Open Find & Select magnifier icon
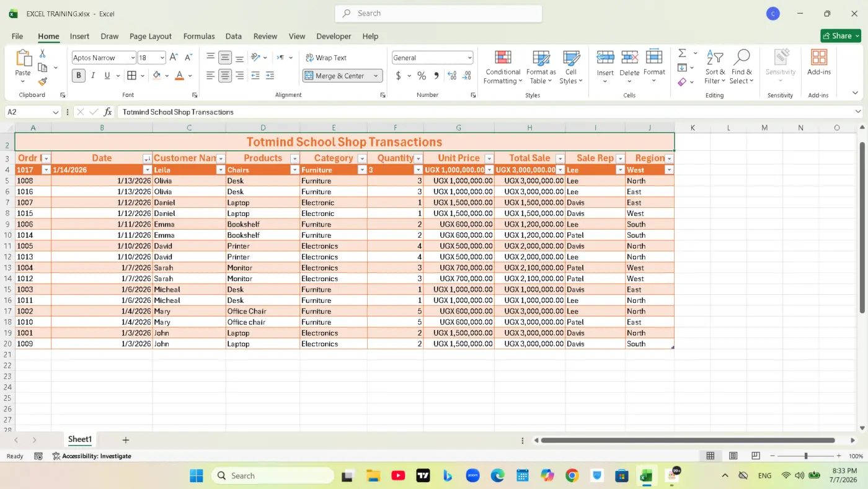The height and width of the screenshot is (489, 868). click(x=742, y=58)
